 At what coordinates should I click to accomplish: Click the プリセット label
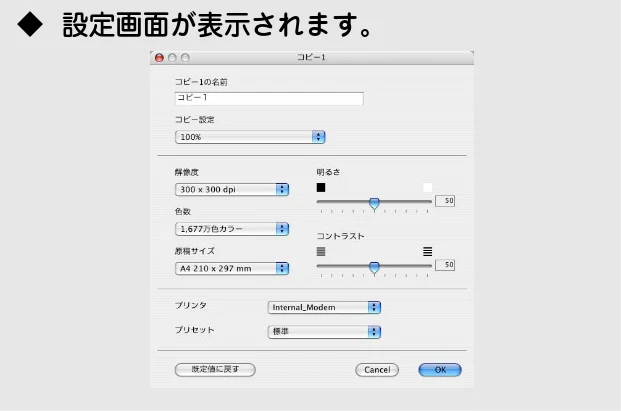coord(194,330)
